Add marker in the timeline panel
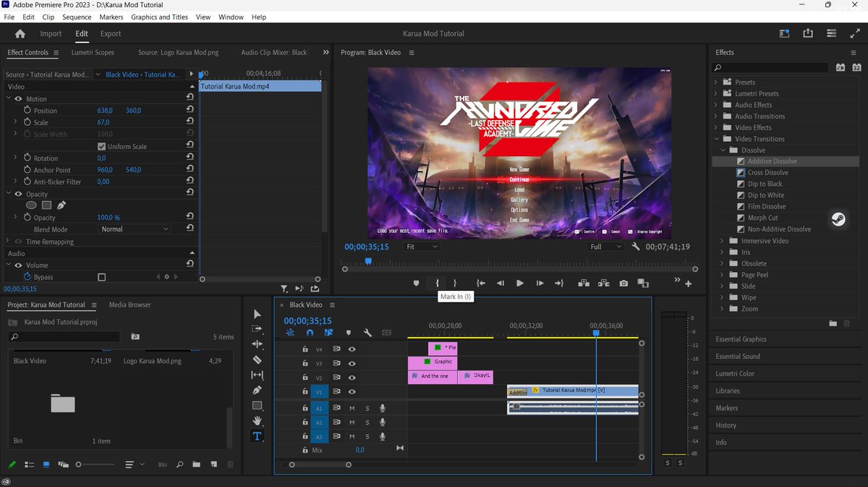Screen dimensions: 868x487 (x=348, y=333)
